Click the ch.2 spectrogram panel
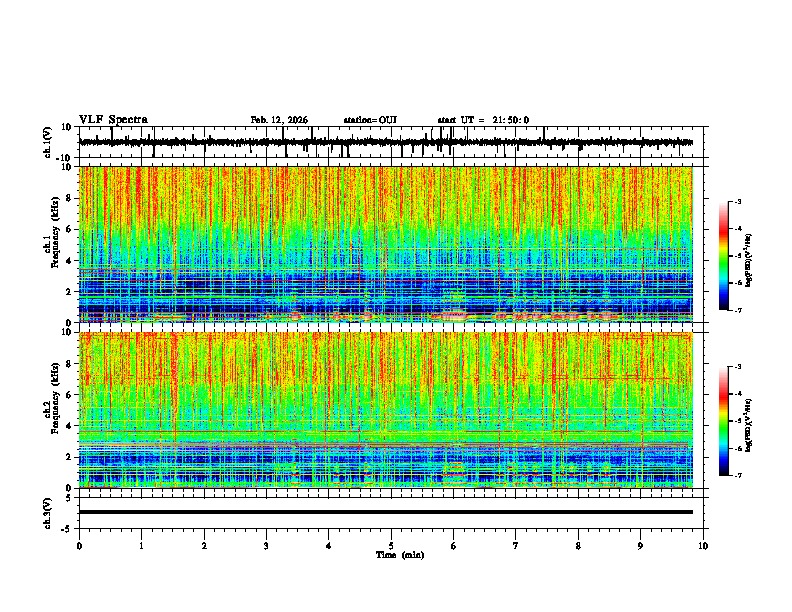 385,410
